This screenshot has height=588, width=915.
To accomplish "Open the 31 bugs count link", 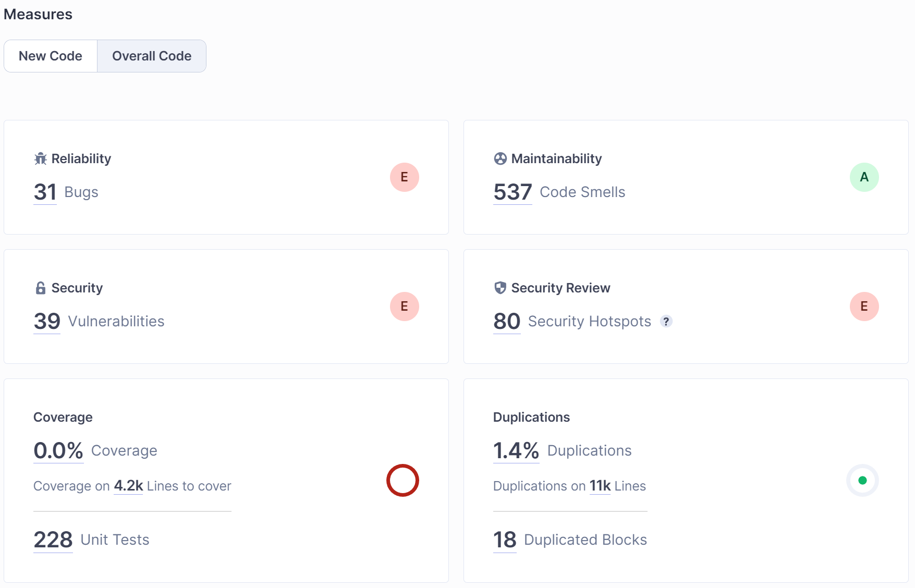I will coord(45,192).
